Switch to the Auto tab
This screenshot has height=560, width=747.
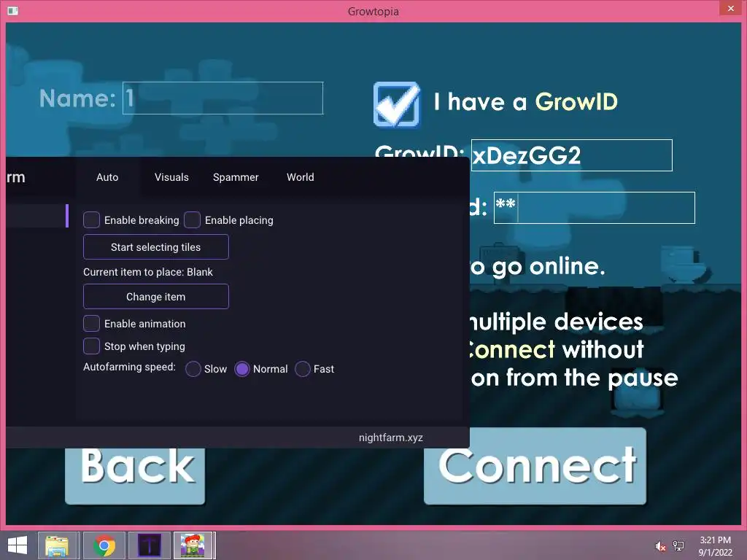point(107,177)
